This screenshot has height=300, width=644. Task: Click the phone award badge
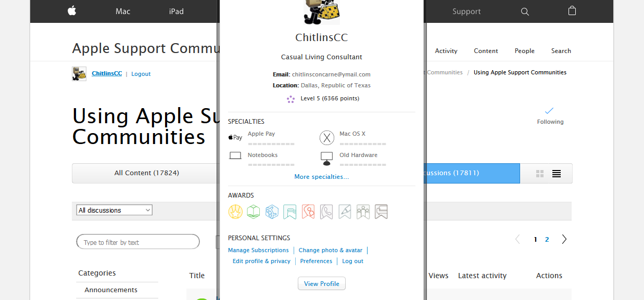(x=326, y=212)
